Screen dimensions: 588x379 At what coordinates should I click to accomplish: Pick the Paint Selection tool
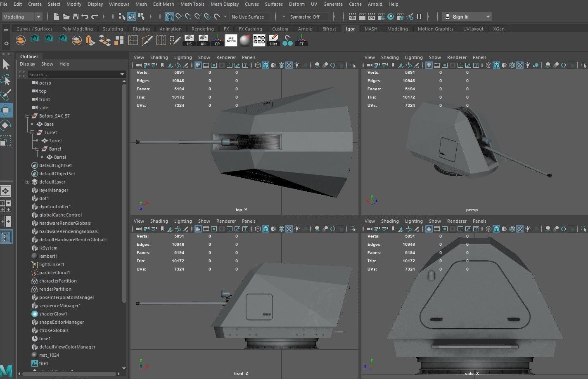coord(6,95)
